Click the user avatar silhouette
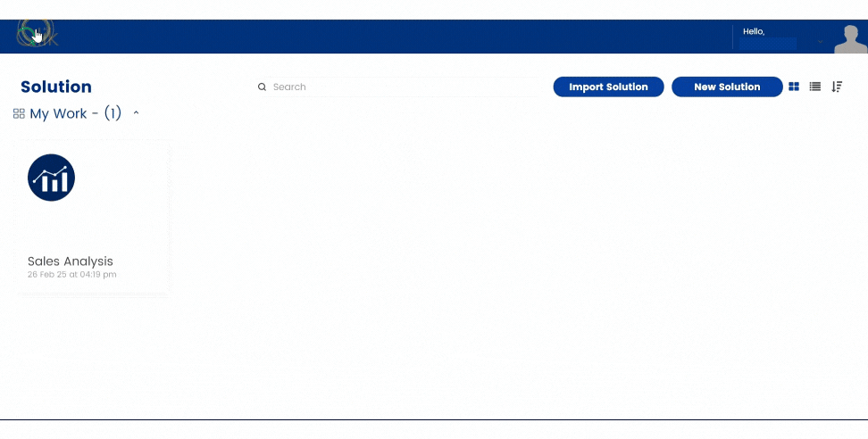This screenshot has width=868, height=439. 850,38
